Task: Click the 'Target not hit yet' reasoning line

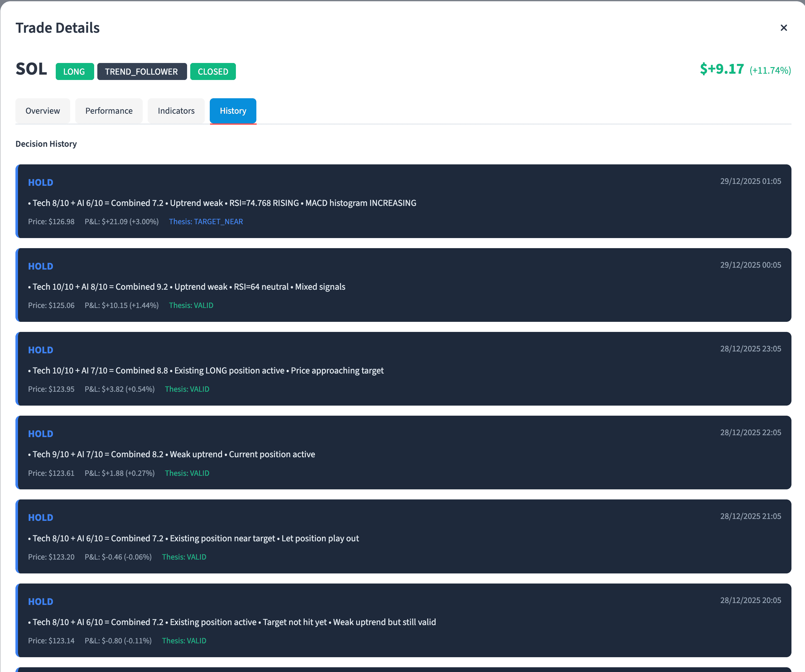Action: [232, 623]
